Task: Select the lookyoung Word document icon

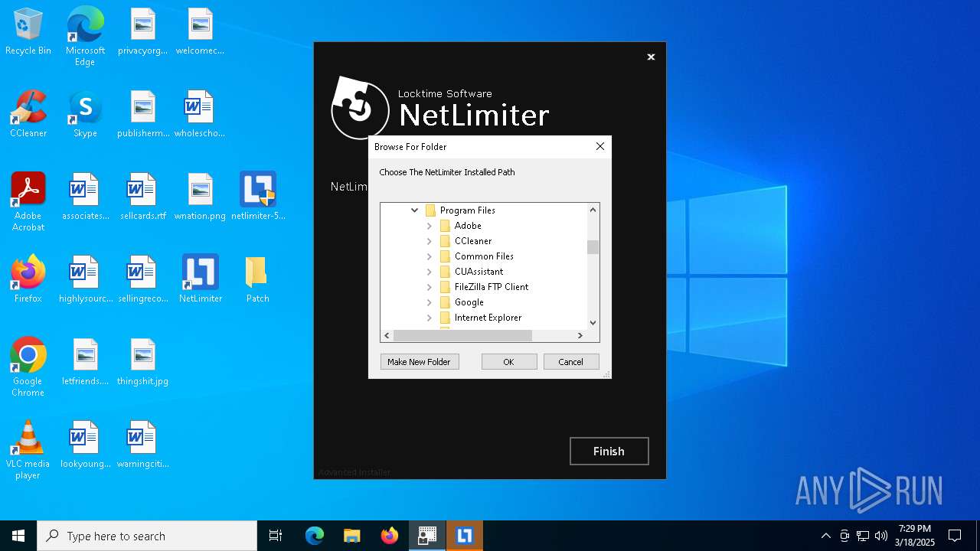Action: [85, 445]
